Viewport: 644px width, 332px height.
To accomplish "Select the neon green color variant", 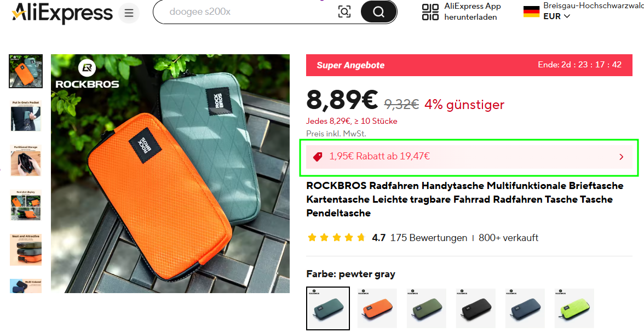I will 574,308.
